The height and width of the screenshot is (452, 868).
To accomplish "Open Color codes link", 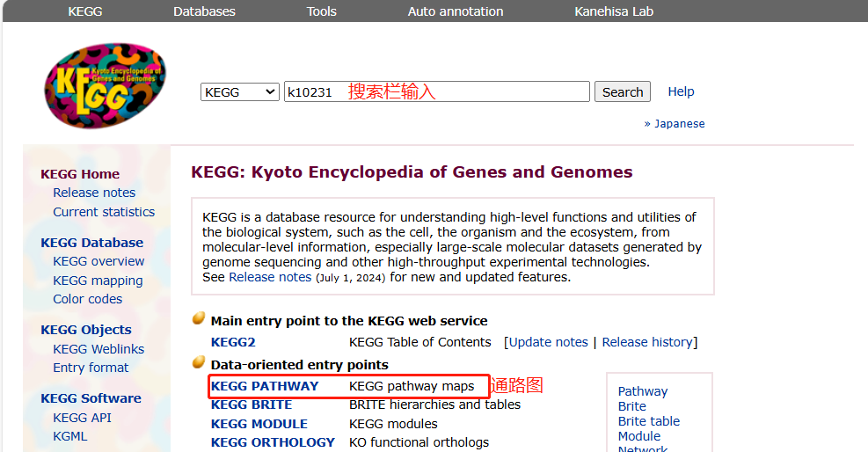I will coord(87,299).
